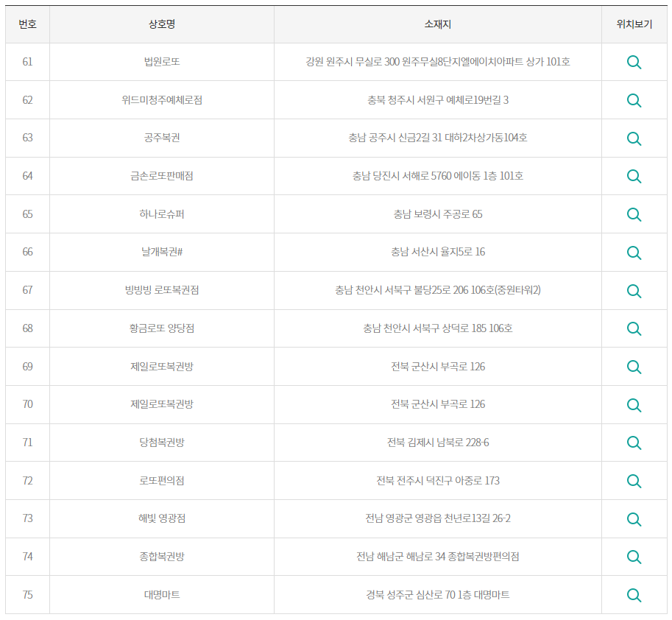Select store name 황금로또 양당점
Viewport: 672px width, 620px height.
[162, 328]
